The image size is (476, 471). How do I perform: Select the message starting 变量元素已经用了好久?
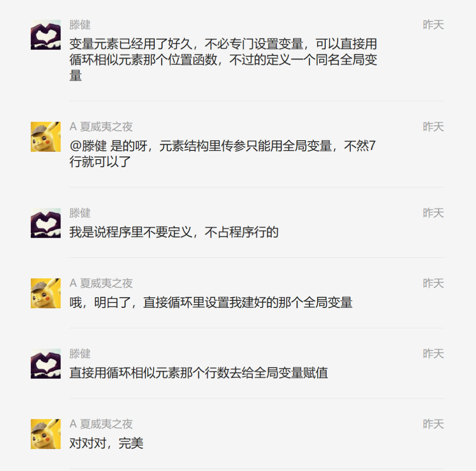(223, 60)
